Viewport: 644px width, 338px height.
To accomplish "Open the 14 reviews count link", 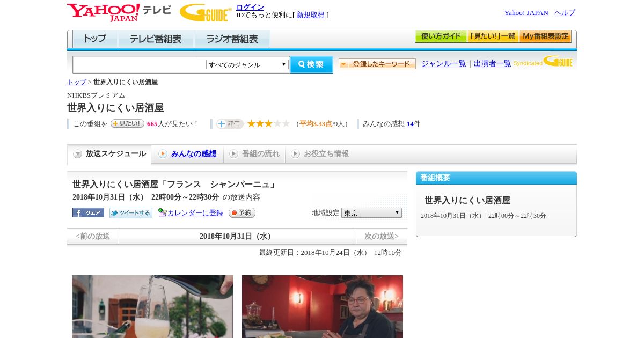I will click(410, 124).
